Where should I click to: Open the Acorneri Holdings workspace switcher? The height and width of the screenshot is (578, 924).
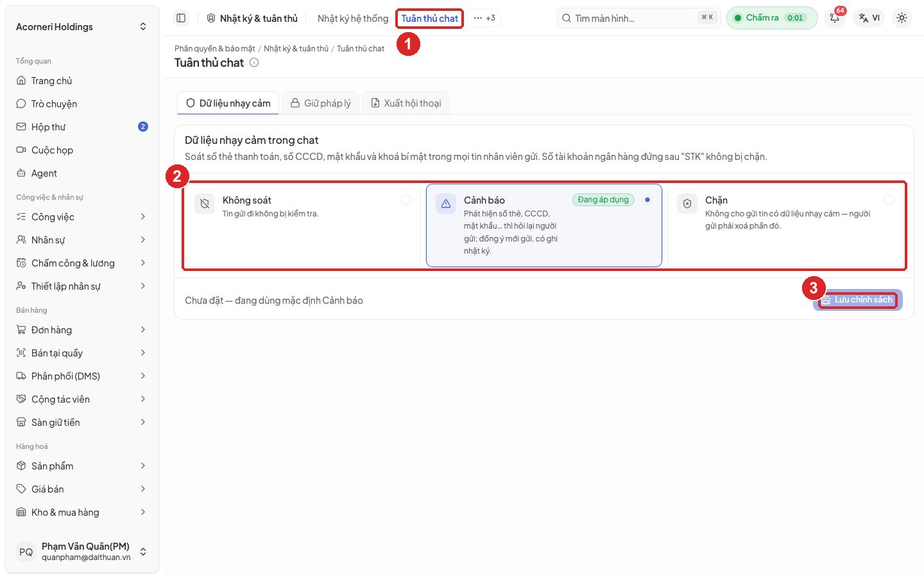click(x=82, y=27)
